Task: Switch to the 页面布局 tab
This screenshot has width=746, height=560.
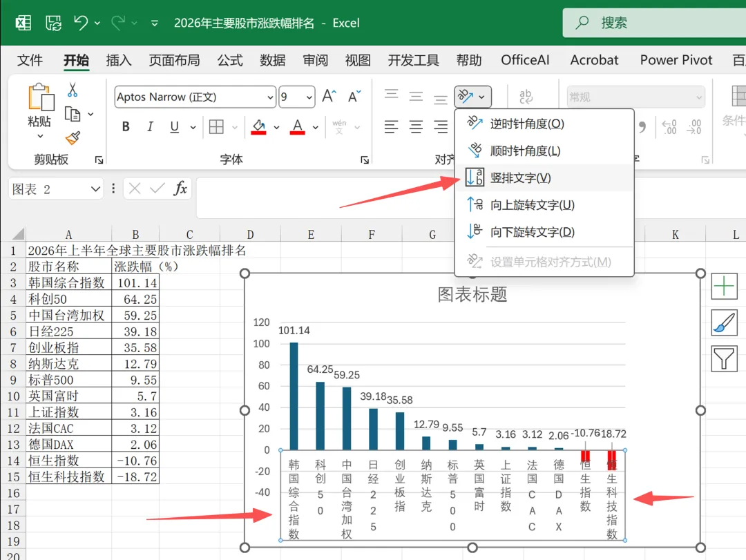Action: click(174, 61)
